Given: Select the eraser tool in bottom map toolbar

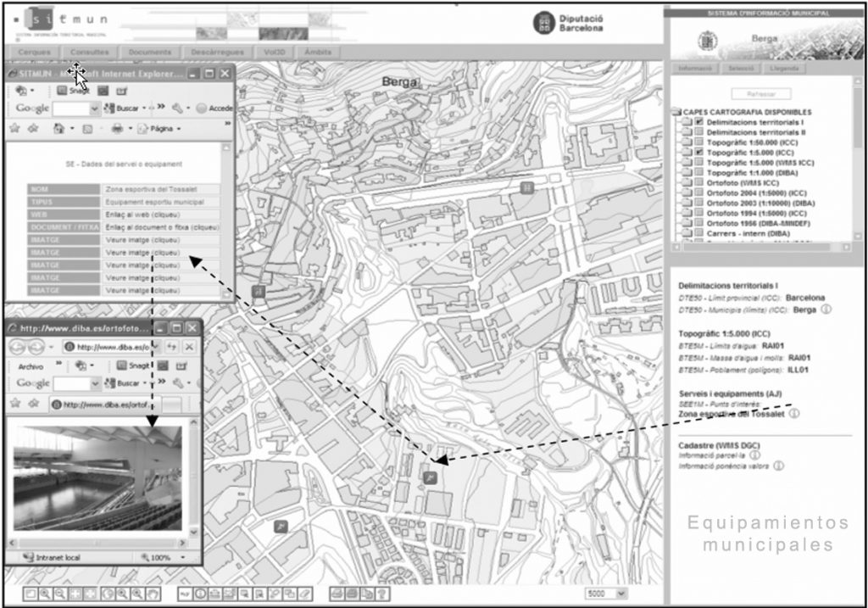Looking at the screenshot, I should click(305, 594).
